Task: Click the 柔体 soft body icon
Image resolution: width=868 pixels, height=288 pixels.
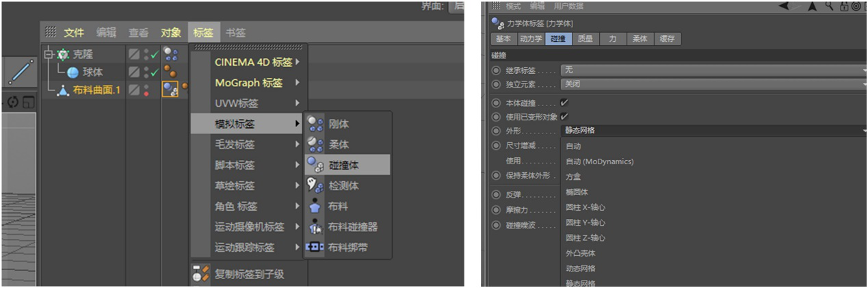Action: tap(315, 144)
